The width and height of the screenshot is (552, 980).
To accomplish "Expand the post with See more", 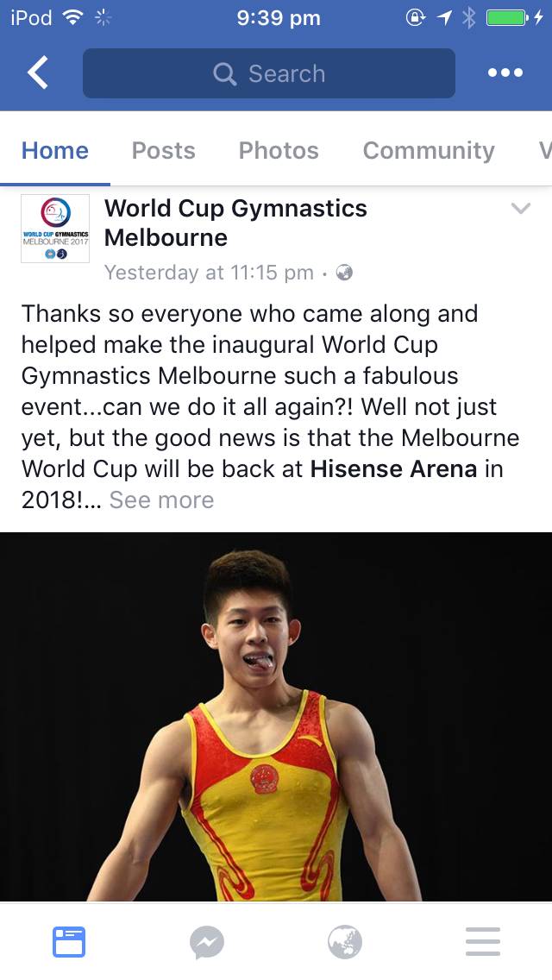I will pos(161,500).
